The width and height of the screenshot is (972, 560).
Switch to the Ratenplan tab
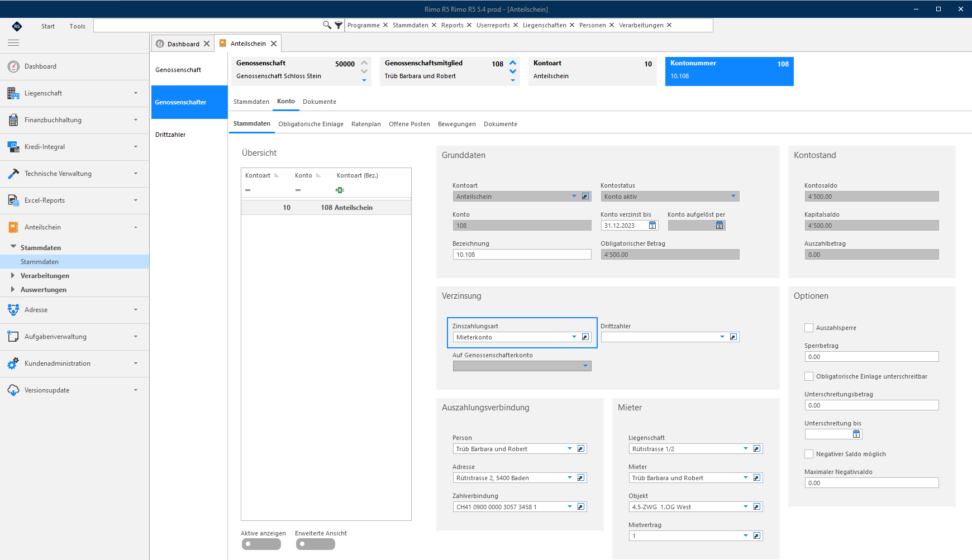tap(366, 124)
